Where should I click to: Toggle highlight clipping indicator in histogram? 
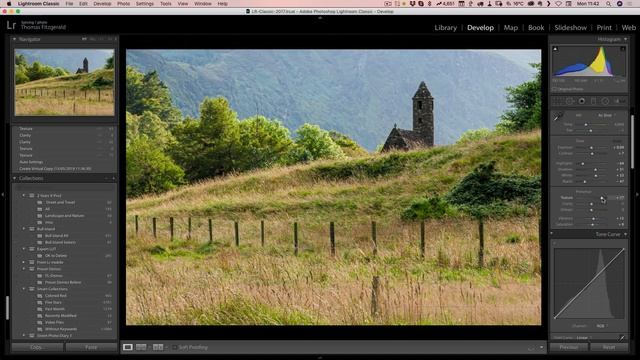pyautogui.click(x=623, y=49)
